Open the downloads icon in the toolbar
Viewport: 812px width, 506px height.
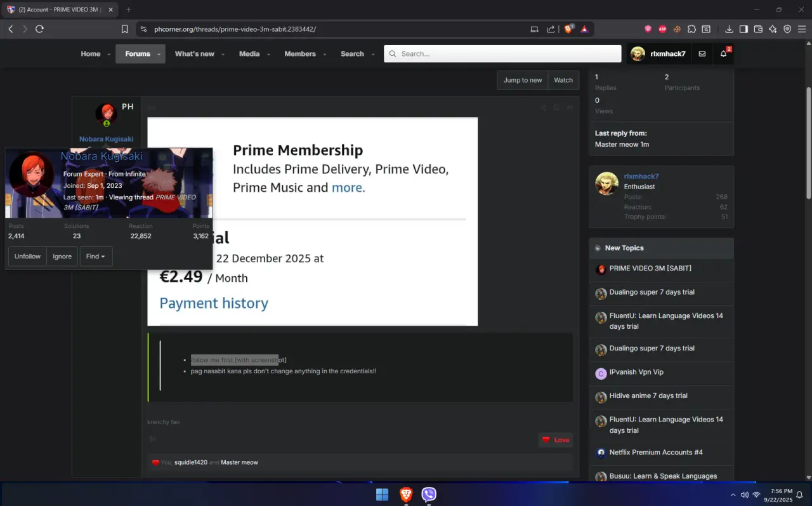[729, 29]
